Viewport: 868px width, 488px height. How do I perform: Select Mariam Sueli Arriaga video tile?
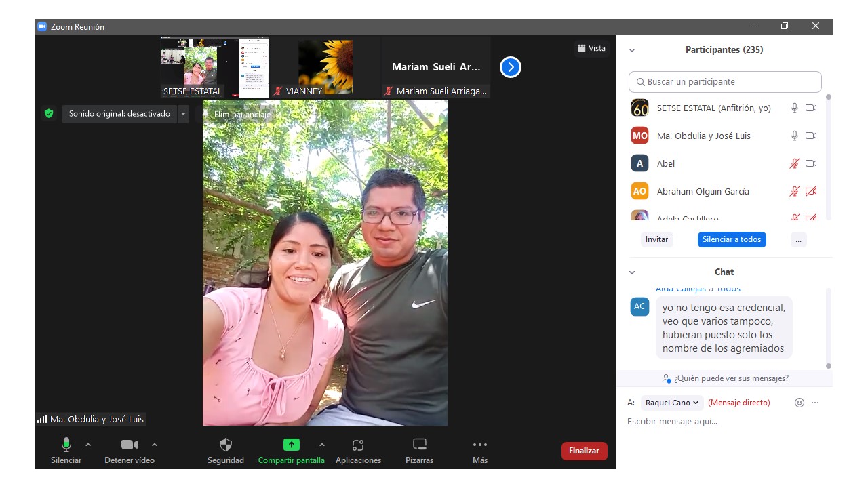point(435,67)
